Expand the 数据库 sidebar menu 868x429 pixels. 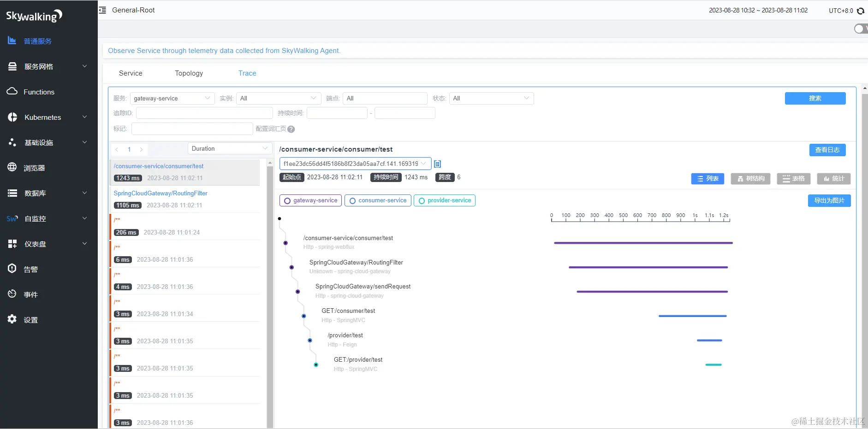(x=85, y=193)
